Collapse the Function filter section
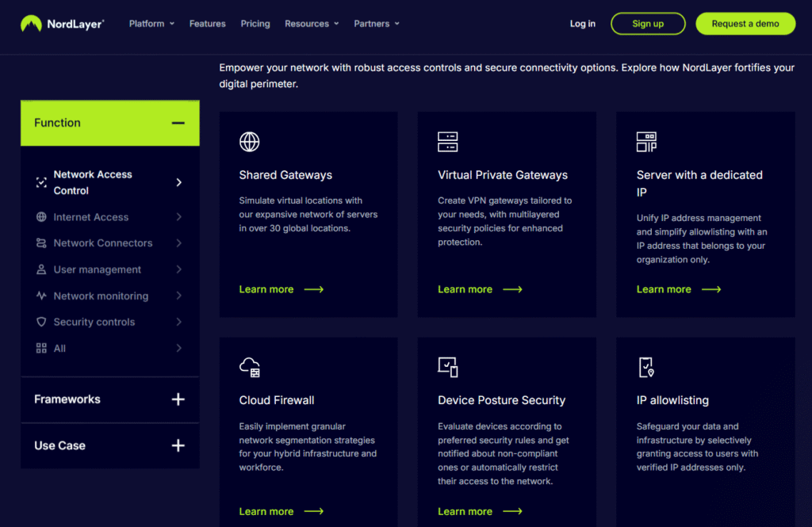 point(177,123)
